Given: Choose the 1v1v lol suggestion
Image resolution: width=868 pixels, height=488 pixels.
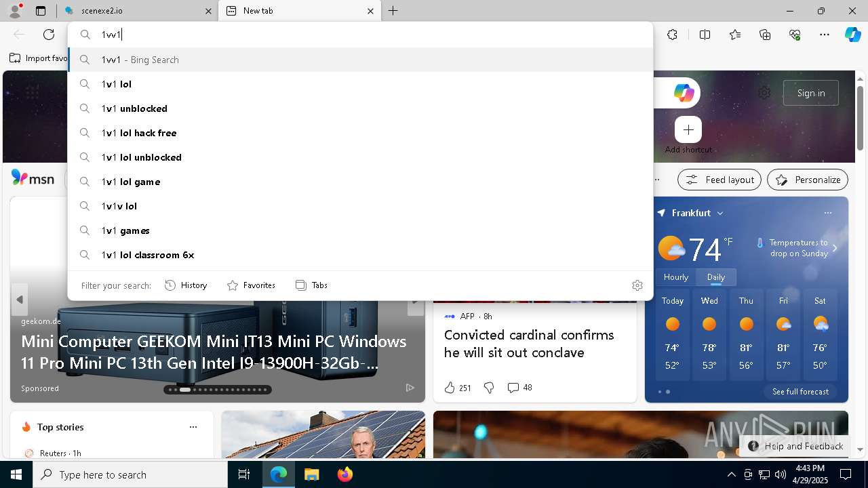Looking at the screenshot, I should (x=360, y=206).
